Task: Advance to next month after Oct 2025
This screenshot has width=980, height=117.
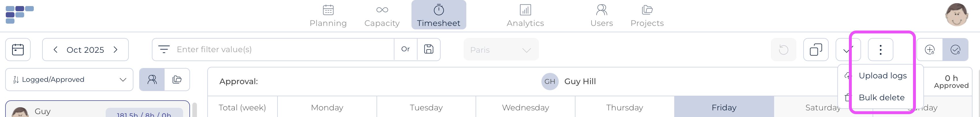Action: click(116, 49)
